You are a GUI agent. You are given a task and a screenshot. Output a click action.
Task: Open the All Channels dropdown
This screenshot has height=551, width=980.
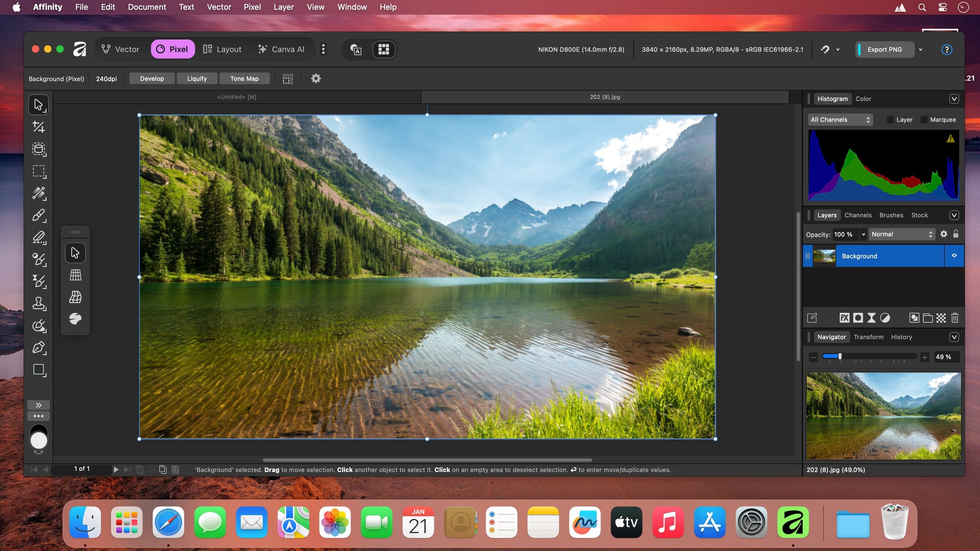[840, 120]
